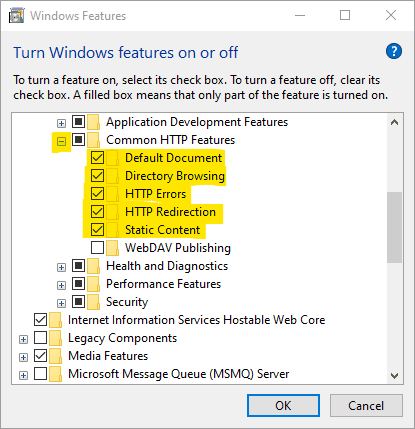Open the blue help question mark icon

coord(394,51)
